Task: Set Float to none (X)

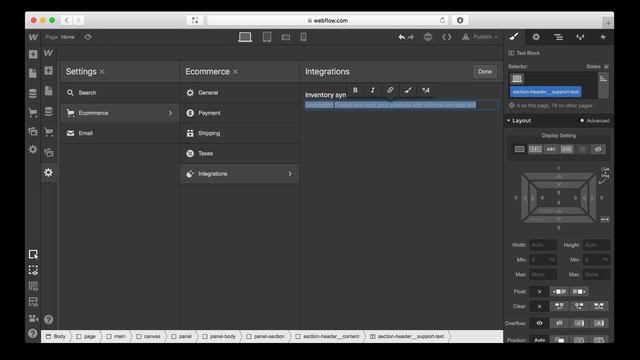Action: coord(539,292)
